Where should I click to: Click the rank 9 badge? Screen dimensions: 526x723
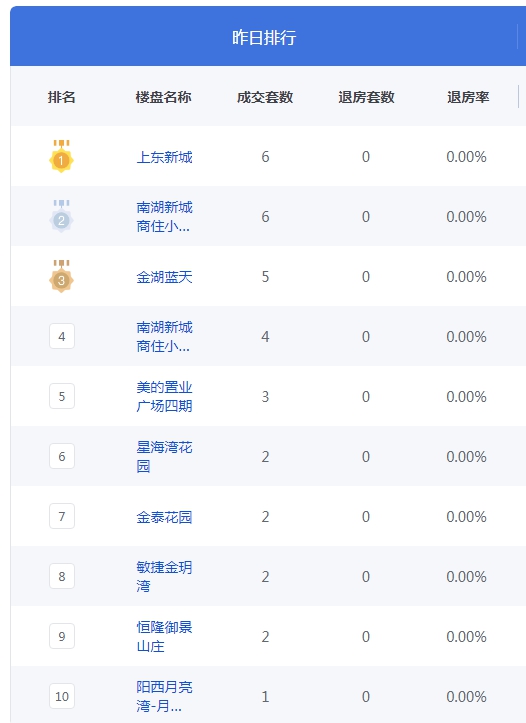click(x=62, y=636)
